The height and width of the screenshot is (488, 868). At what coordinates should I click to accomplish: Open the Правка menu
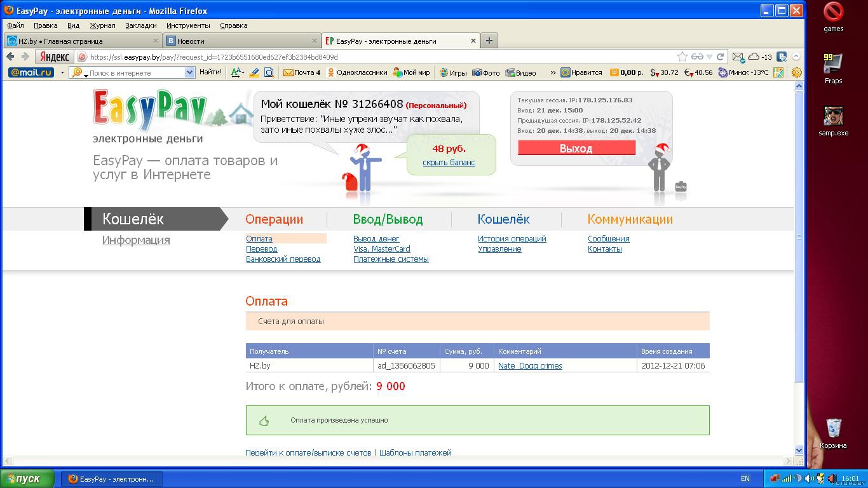click(x=46, y=25)
